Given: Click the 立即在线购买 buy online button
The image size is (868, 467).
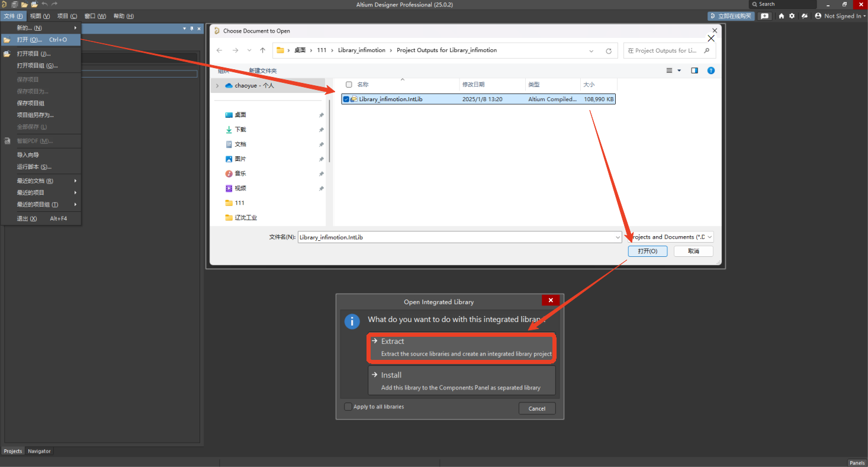Looking at the screenshot, I should tap(731, 16).
